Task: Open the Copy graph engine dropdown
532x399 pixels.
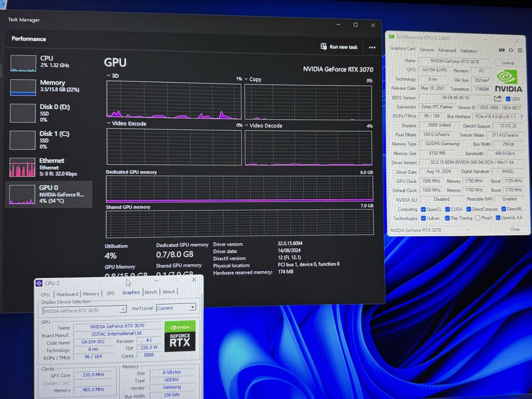Action: (246, 79)
